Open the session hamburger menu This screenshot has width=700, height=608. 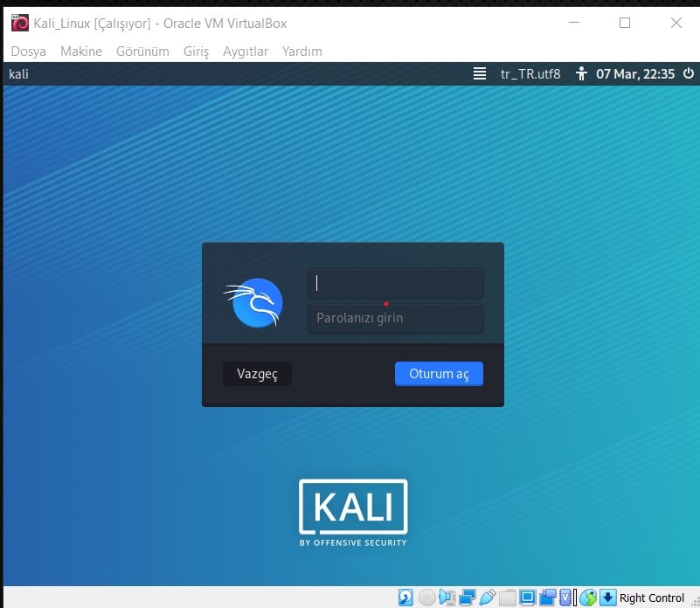click(x=479, y=74)
